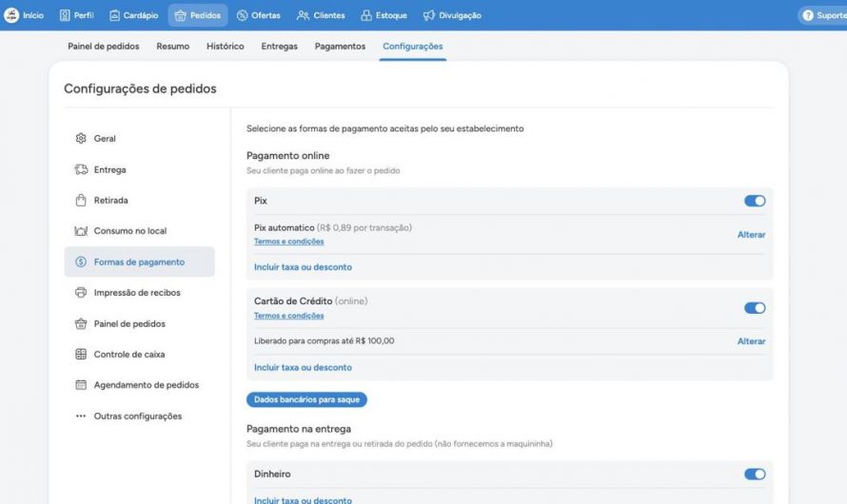
Task: Click the Formas de pagamento dollar icon
Action: [x=81, y=262]
